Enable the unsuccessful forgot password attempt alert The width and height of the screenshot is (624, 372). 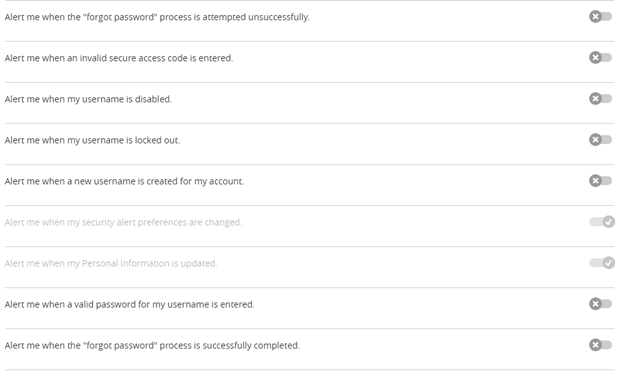(x=601, y=17)
